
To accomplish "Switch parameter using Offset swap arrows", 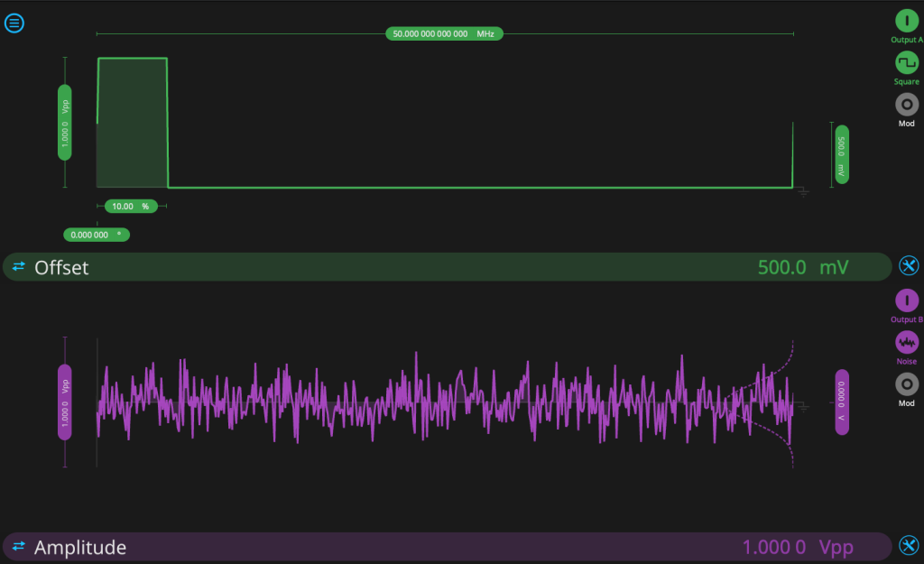I will (19, 267).
